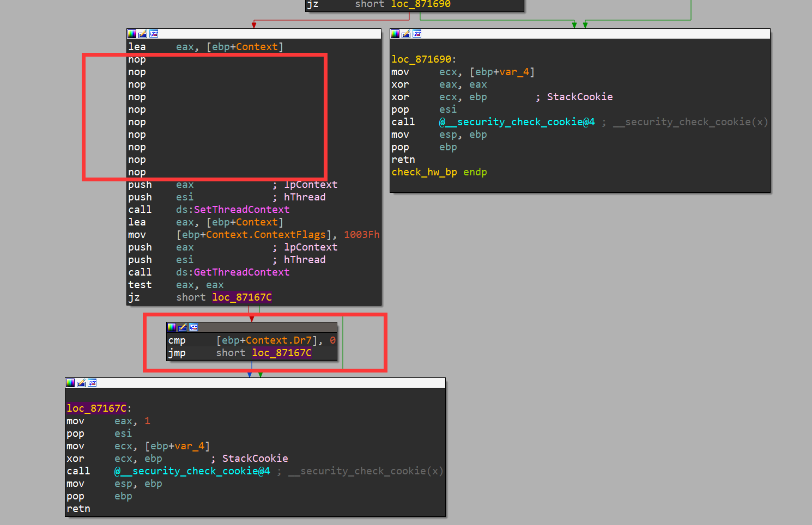This screenshot has height=525, width=812.
Task: Click color icon on loc_871690 node header
Action: click(x=395, y=34)
